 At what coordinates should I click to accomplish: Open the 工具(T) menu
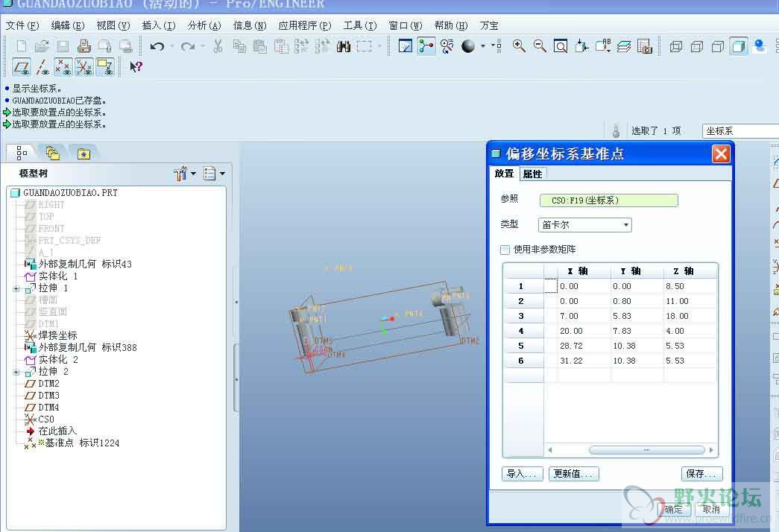[x=360, y=25]
